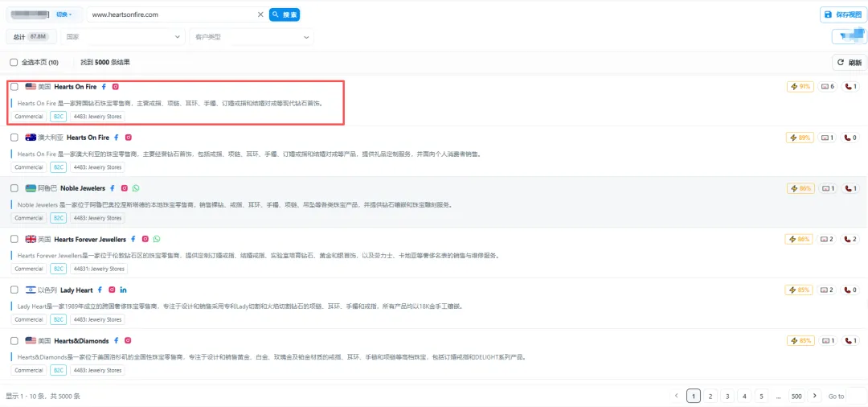
Task: Open Hearts Forever Jewellers Instagram icon
Action: [145, 239]
